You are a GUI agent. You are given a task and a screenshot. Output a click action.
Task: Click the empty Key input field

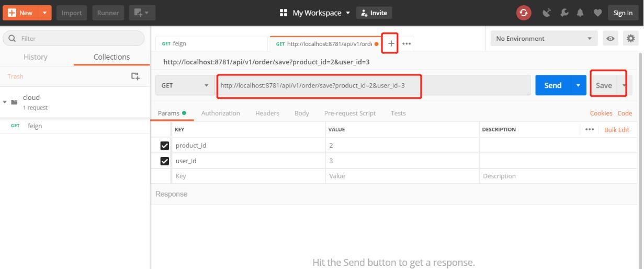pyautogui.click(x=248, y=176)
